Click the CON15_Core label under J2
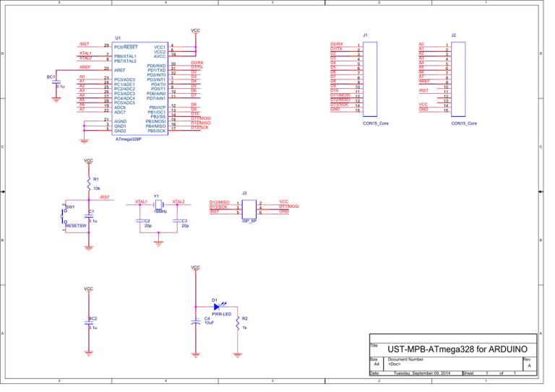 (464, 123)
